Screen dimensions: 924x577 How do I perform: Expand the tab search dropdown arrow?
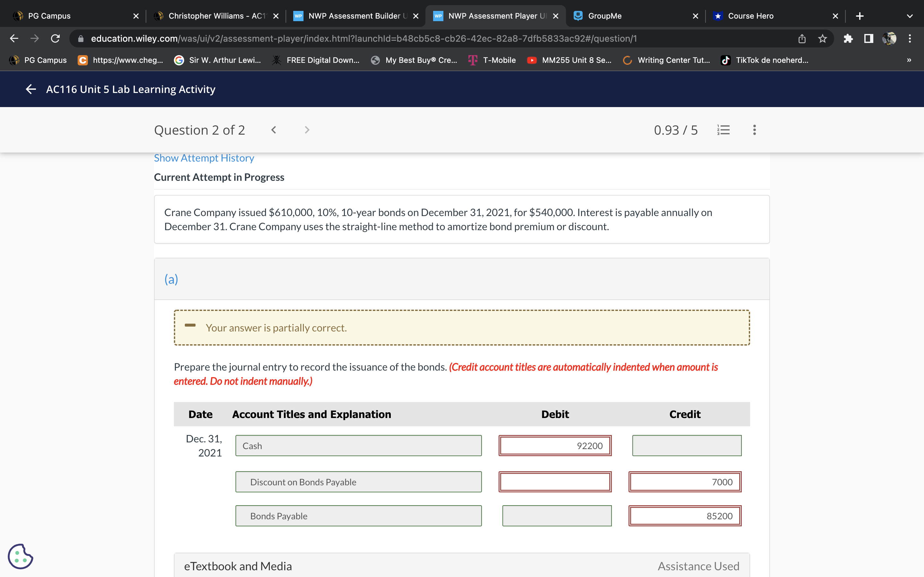point(910,16)
